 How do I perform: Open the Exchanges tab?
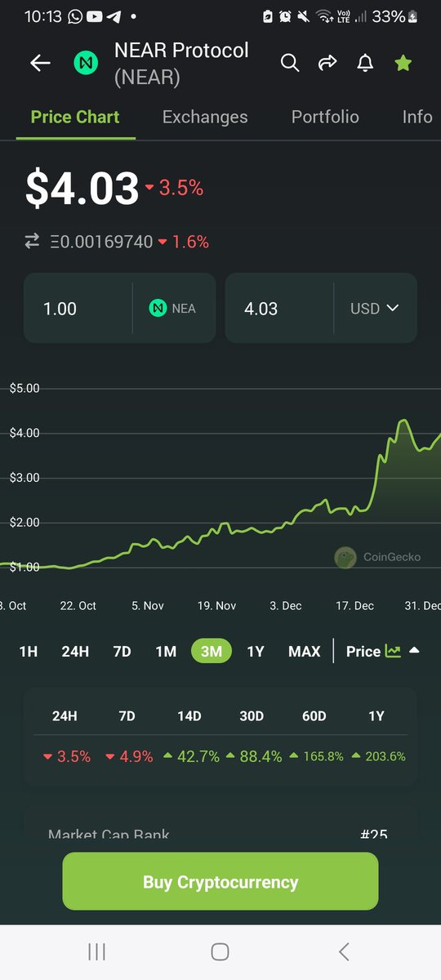click(x=205, y=117)
